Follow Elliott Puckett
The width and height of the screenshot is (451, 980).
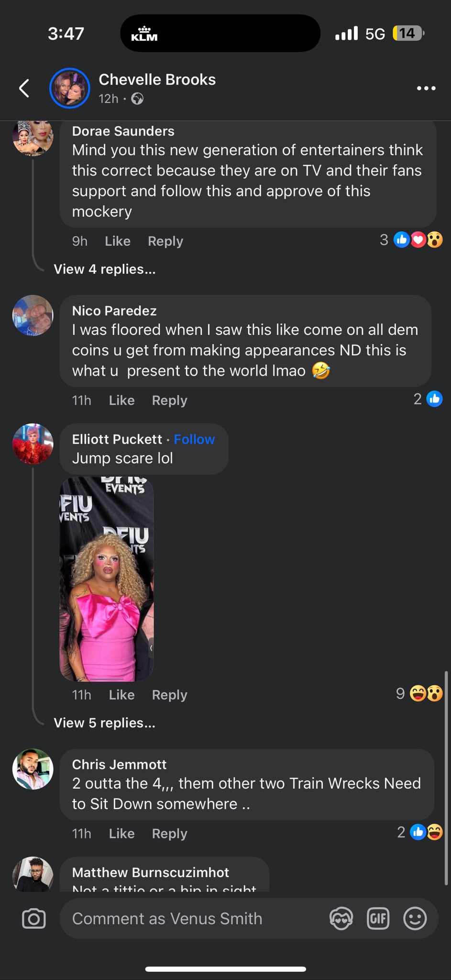[194, 439]
